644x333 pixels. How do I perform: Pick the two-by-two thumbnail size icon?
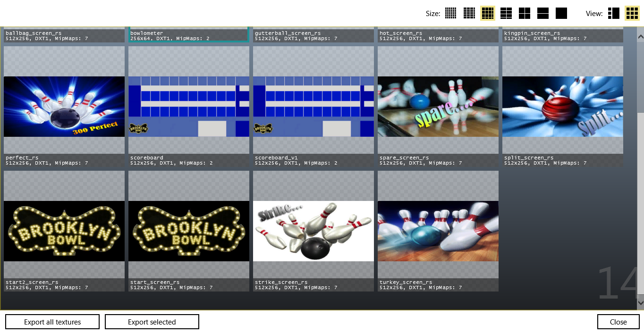click(525, 13)
